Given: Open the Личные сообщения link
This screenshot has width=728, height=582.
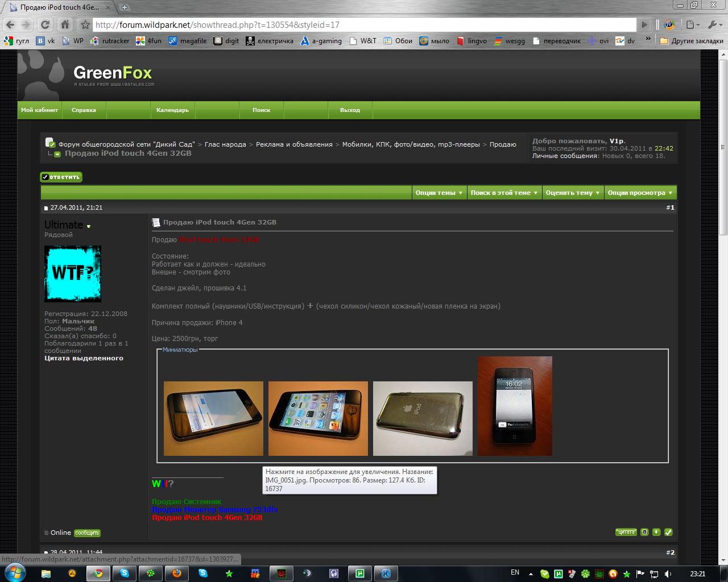Looking at the screenshot, I should [x=565, y=156].
